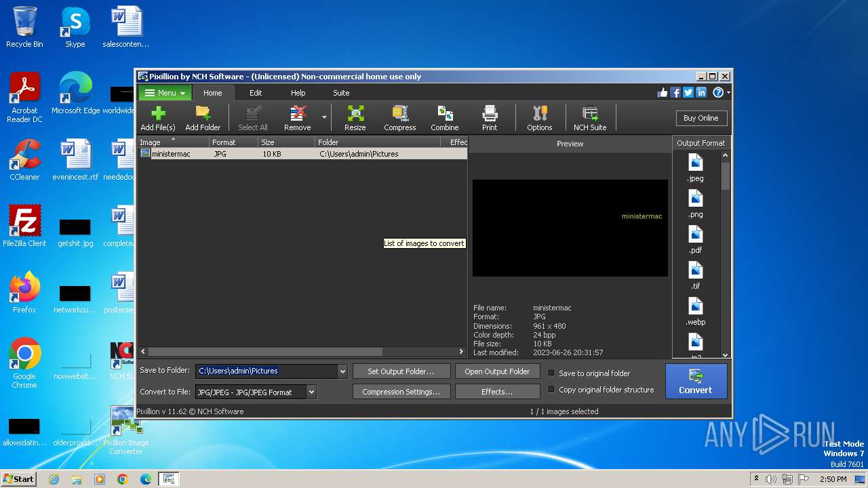Viewport: 868px width, 488px height.
Task: Expand the Save to Folder dropdown
Action: [x=342, y=371]
